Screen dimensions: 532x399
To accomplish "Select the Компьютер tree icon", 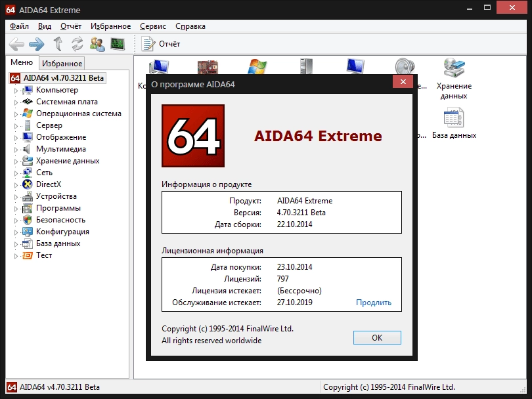I will tap(27, 90).
